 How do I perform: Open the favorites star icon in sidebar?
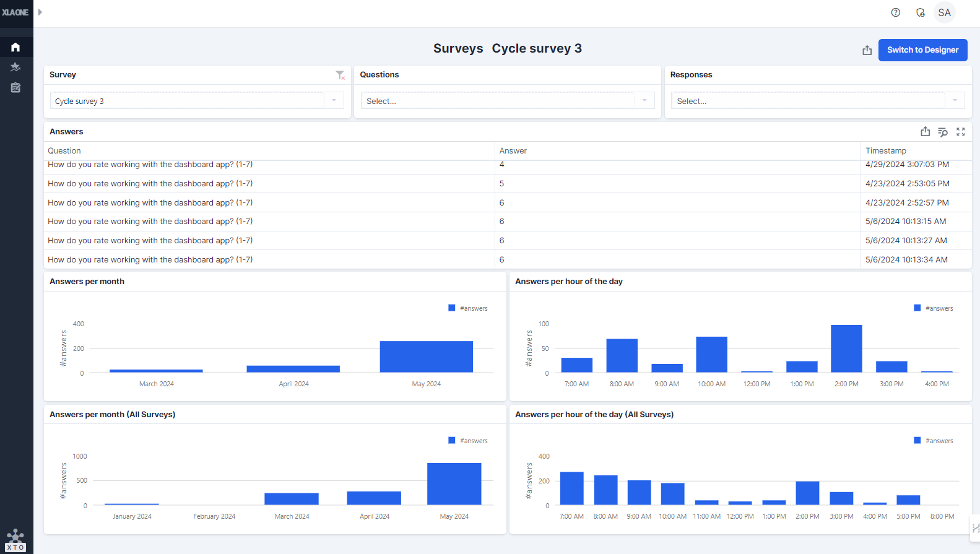pyautogui.click(x=15, y=67)
